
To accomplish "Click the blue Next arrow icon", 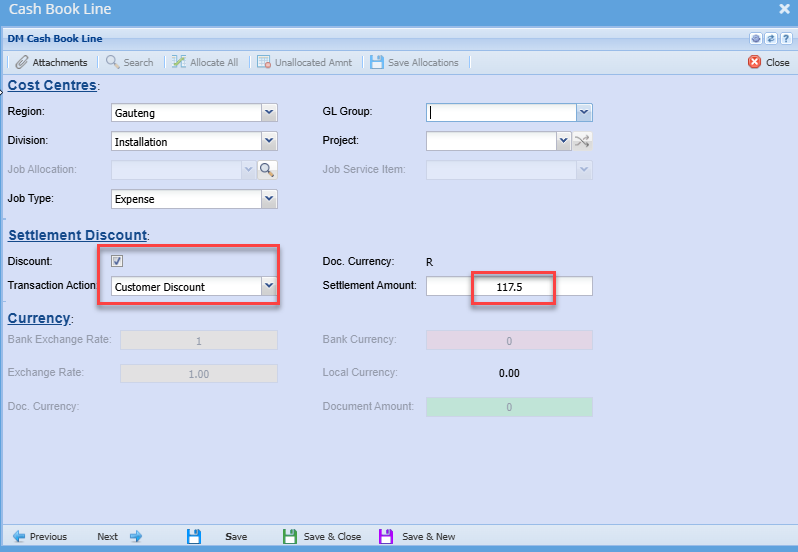I will (136, 536).
